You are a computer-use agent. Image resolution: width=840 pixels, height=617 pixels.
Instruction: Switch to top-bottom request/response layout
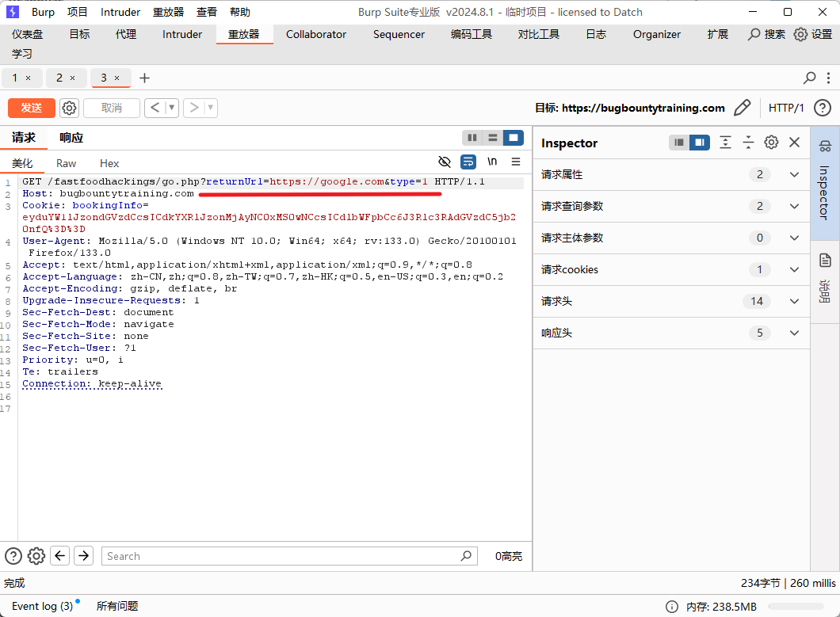493,138
